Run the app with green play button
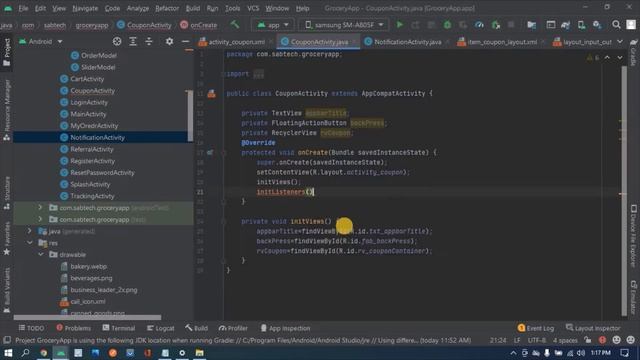This screenshot has height=360, width=640. [400, 25]
